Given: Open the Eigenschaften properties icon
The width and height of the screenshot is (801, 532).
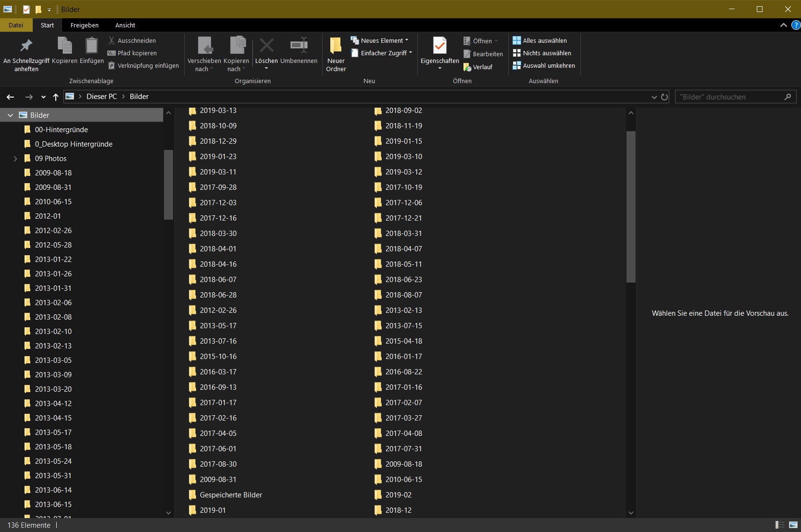Looking at the screenshot, I should click(439, 46).
